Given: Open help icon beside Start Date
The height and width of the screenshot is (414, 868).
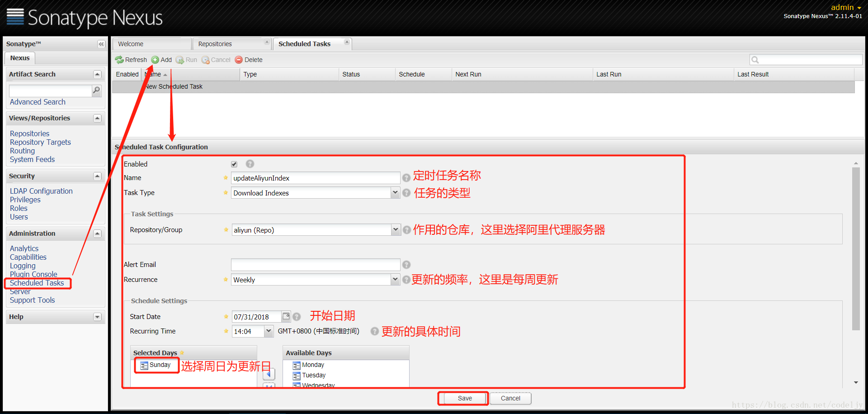Looking at the screenshot, I should click(x=297, y=317).
